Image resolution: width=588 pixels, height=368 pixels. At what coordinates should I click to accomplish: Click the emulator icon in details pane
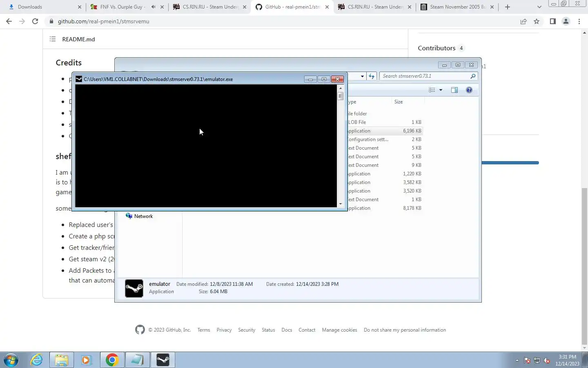(134, 288)
